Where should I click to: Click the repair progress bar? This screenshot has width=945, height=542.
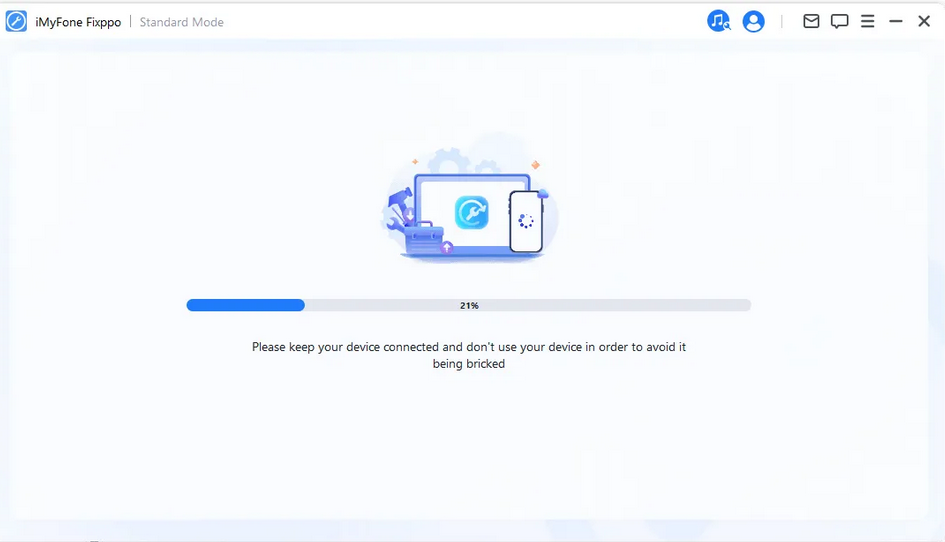coord(469,305)
